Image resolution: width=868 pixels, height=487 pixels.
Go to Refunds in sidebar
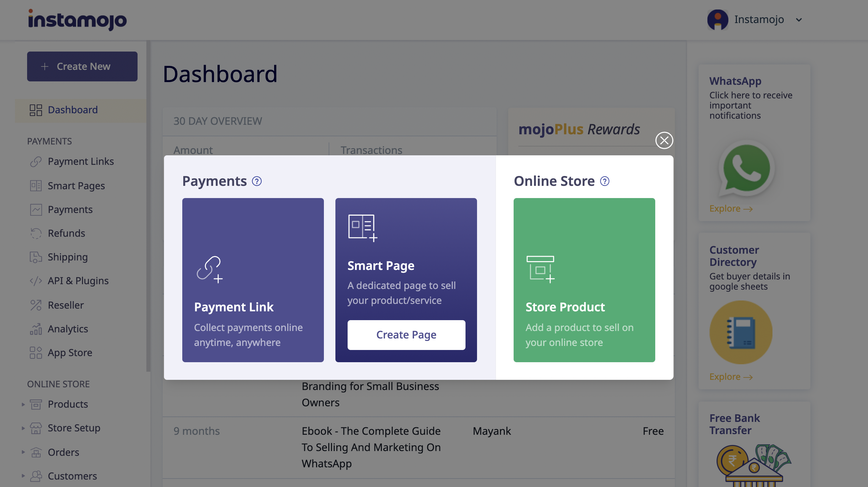click(x=66, y=233)
